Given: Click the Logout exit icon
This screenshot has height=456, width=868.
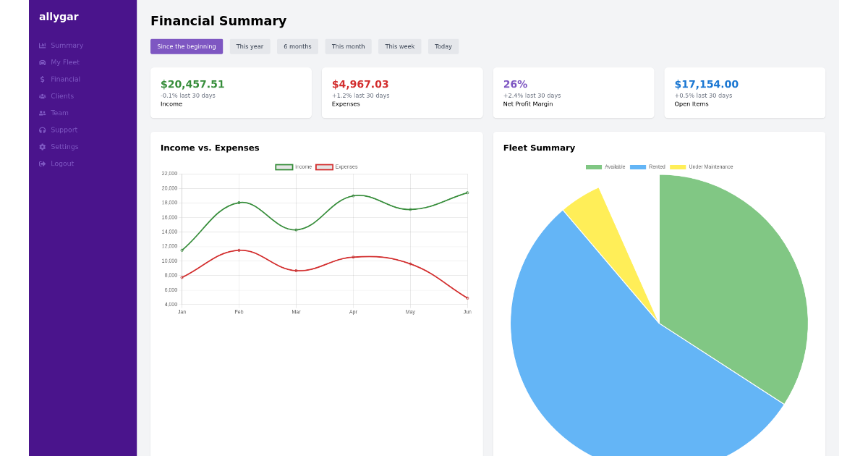Looking at the screenshot, I should pos(42,164).
